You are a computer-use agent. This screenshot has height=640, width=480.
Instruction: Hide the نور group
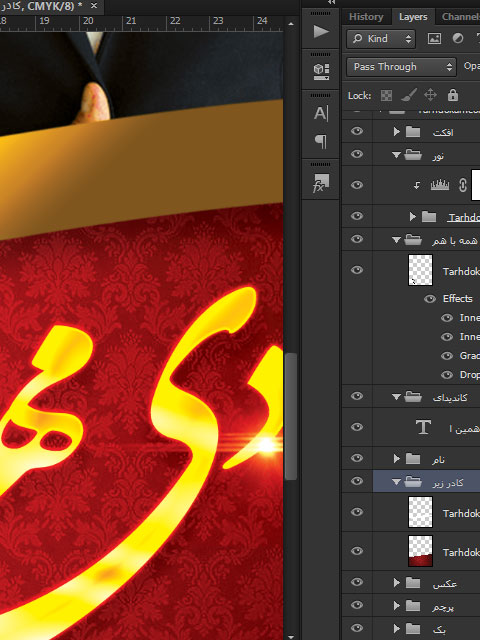point(357,154)
